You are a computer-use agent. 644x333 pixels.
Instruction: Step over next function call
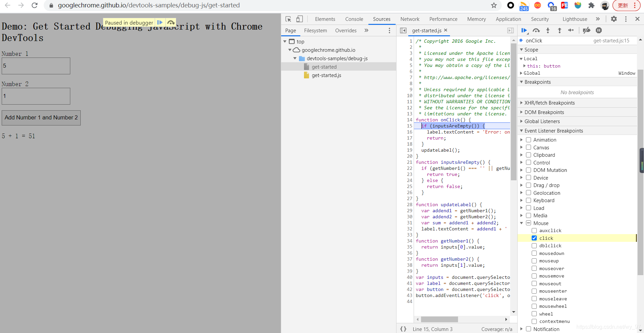point(536,30)
